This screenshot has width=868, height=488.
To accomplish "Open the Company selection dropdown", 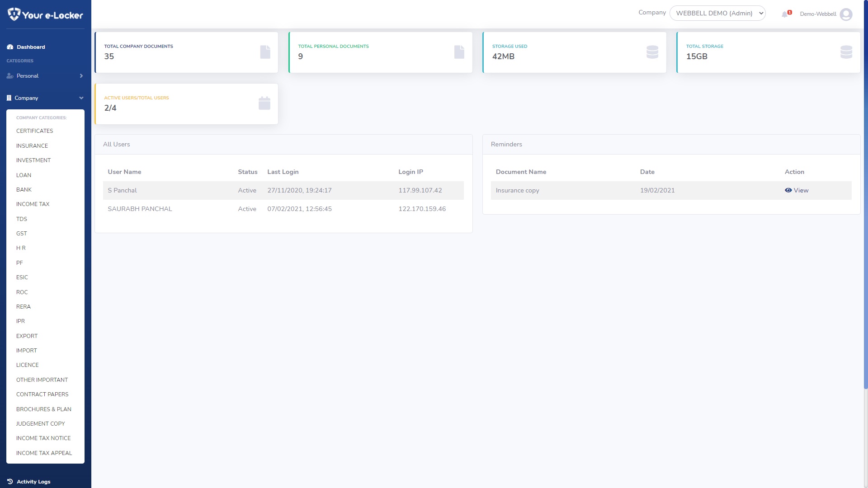I will coord(717,13).
